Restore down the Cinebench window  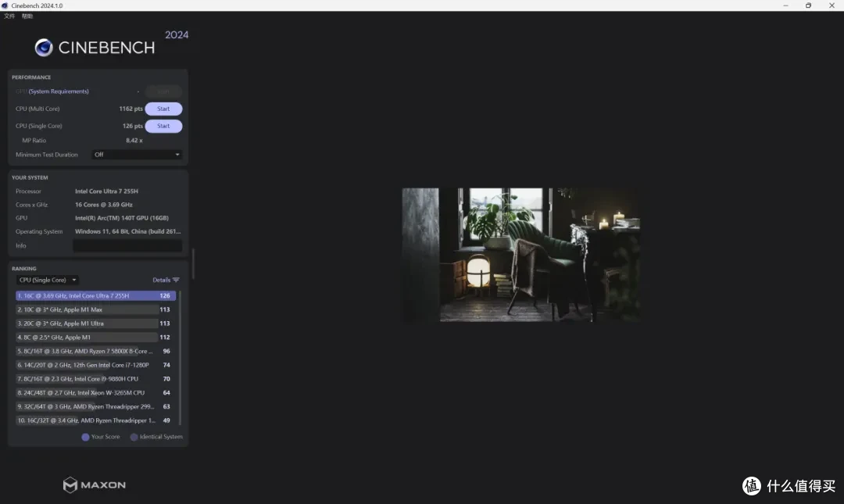click(x=809, y=5)
